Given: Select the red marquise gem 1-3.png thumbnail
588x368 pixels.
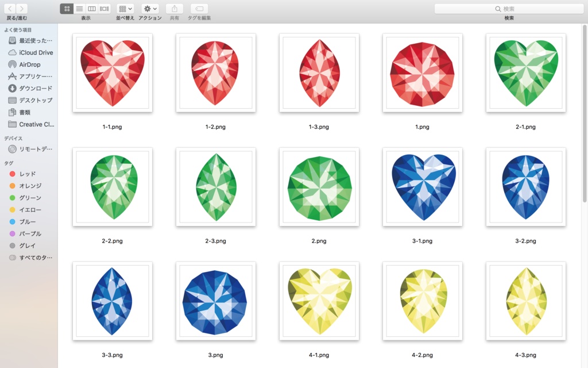Looking at the screenshot, I should click(319, 73).
